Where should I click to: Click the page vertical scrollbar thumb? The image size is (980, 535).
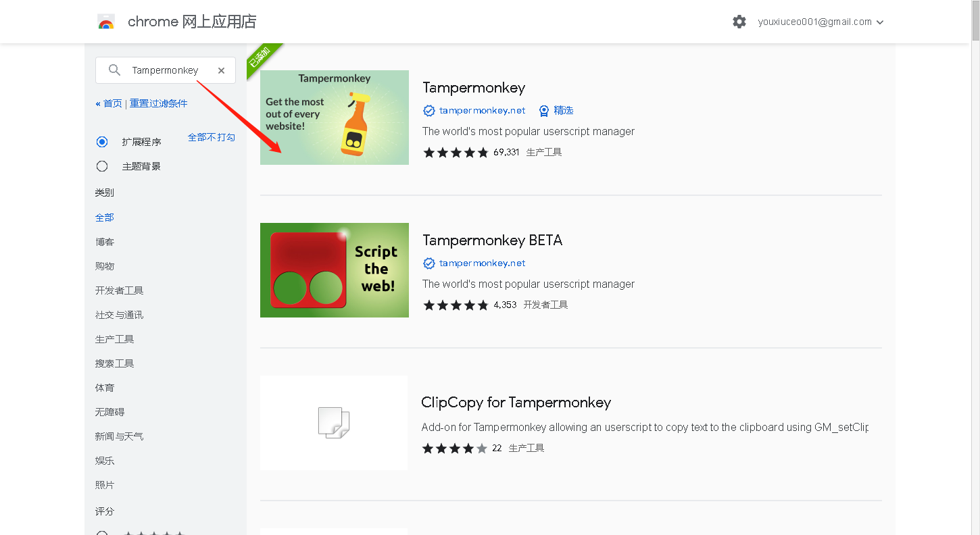coord(975,21)
